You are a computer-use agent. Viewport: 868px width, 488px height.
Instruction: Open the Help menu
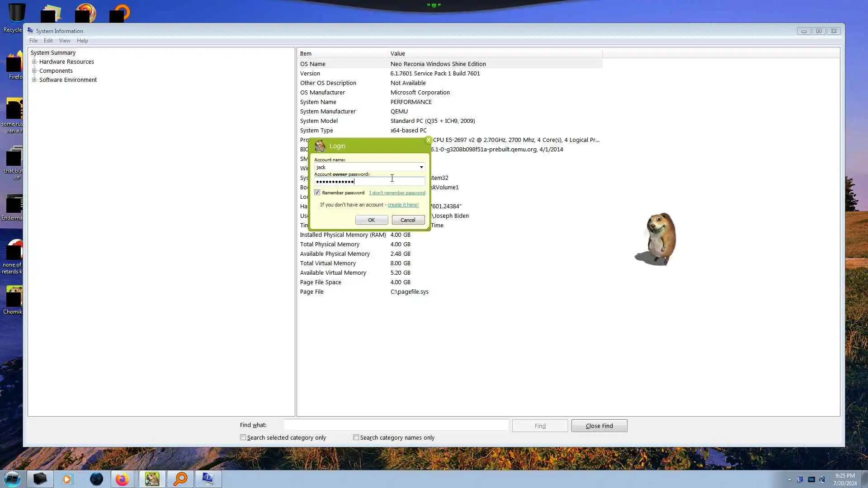click(82, 41)
